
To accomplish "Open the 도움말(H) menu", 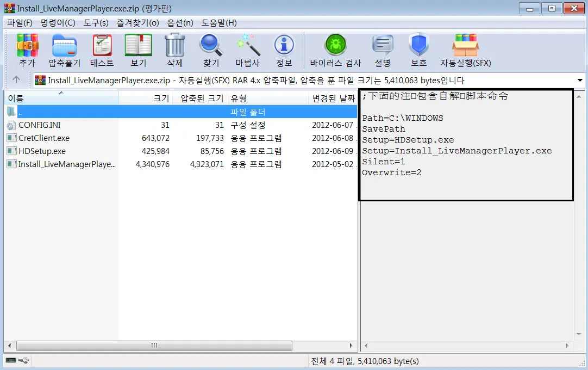I will [219, 23].
